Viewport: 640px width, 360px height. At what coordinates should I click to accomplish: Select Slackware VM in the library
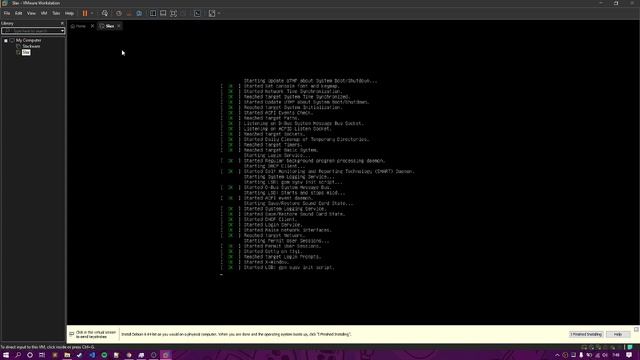[x=31, y=47]
